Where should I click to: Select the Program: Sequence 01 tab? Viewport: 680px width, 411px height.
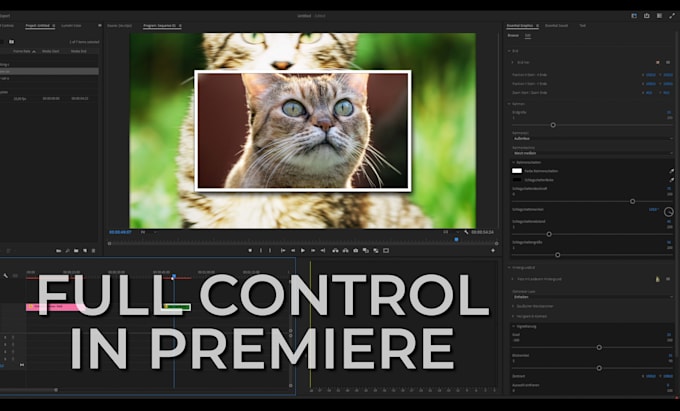(160, 26)
